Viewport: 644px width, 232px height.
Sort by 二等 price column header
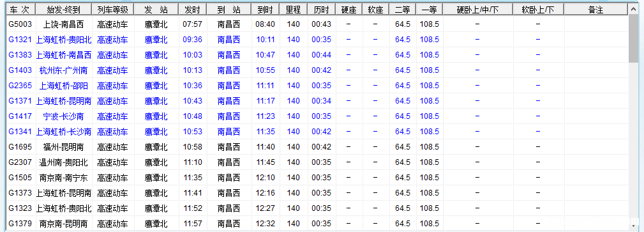tap(403, 10)
